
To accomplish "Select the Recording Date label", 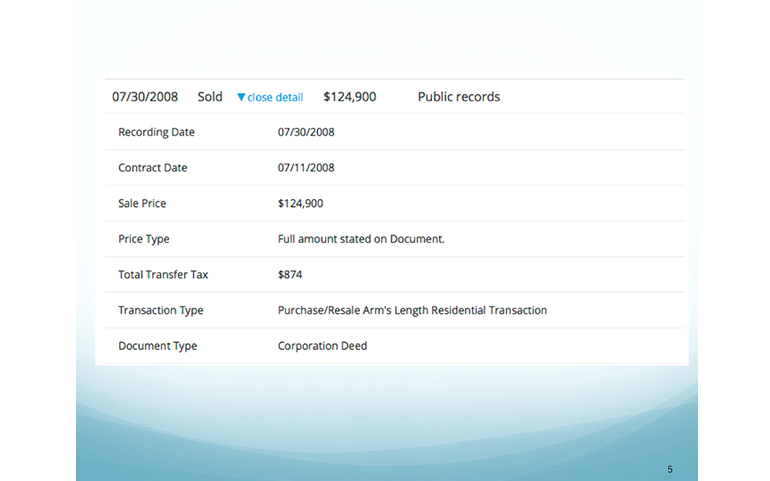I will 156,132.
